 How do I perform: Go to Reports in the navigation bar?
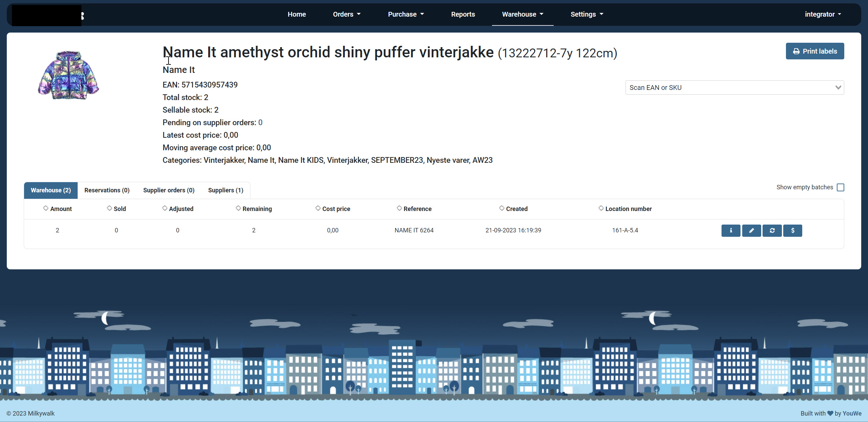(463, 14)
